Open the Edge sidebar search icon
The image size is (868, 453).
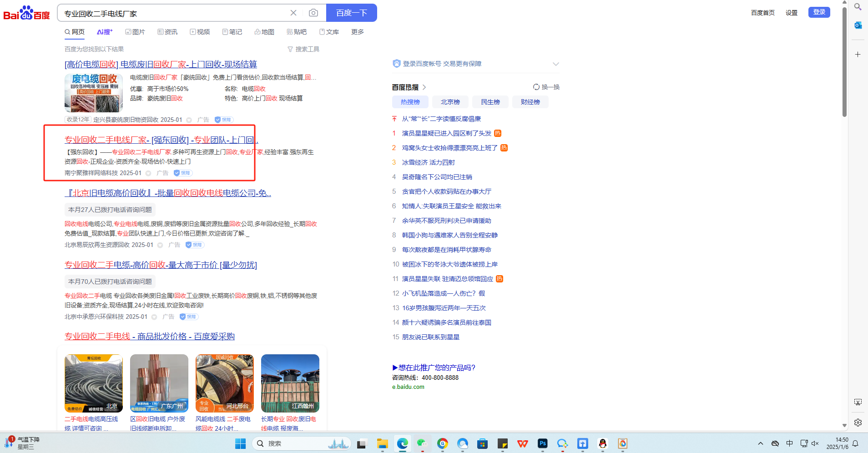(858, 7)
